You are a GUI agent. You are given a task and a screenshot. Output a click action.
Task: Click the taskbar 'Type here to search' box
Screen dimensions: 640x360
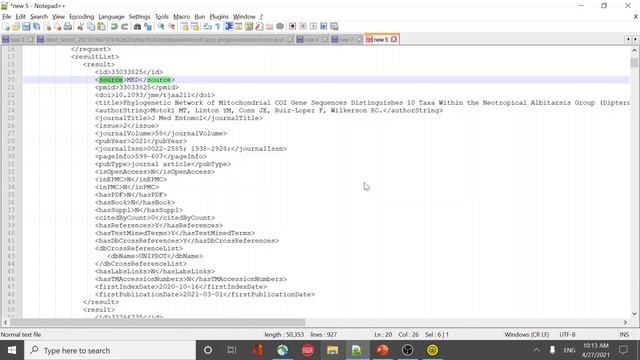coord(110,350)
